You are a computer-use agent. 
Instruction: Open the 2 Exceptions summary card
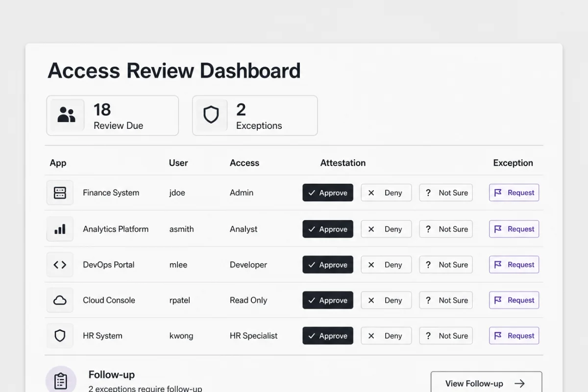coord(255,116)
